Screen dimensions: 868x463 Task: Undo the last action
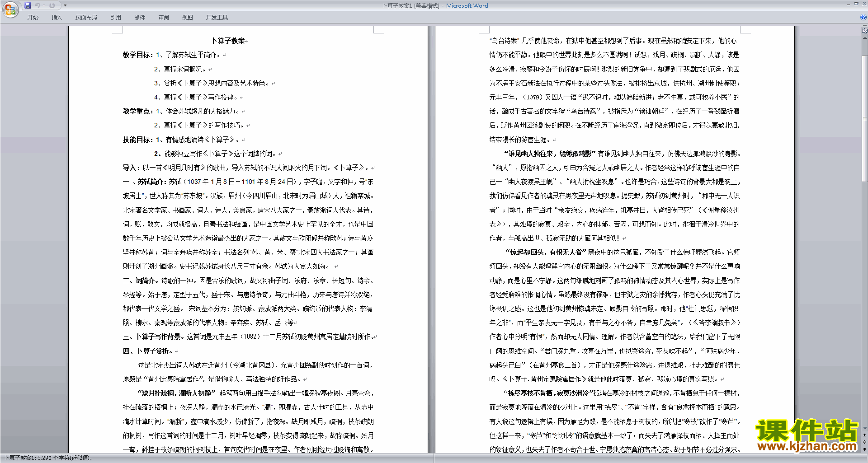click(38, 5)
